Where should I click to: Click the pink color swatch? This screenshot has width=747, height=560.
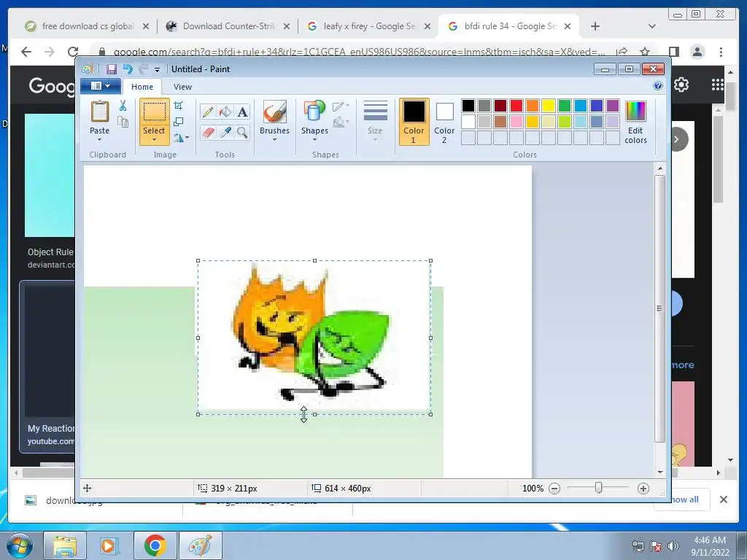coord(516,122)
